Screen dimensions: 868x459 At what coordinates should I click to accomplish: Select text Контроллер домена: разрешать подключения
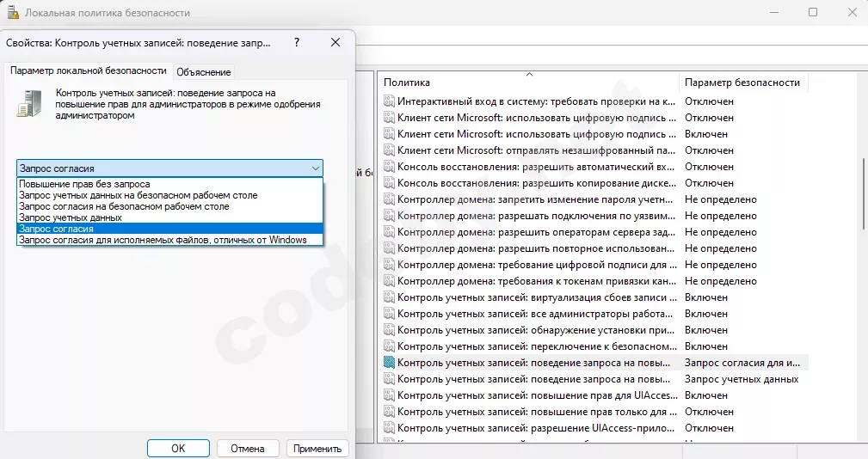coord(537,216)
